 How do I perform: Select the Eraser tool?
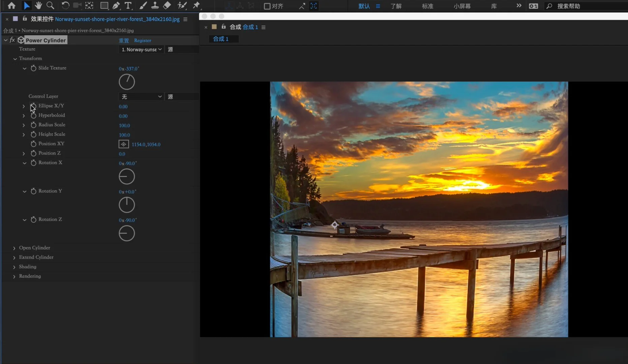pos(167,5)
